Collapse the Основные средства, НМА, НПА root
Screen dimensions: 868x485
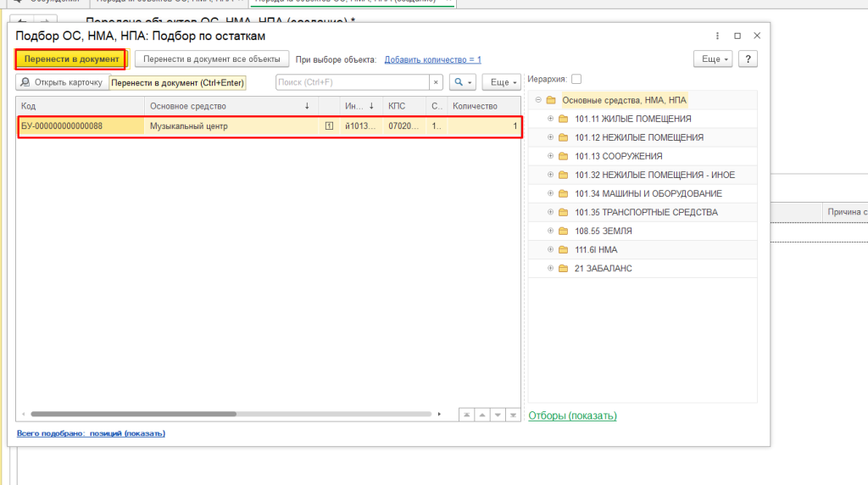tap(538, 100)
